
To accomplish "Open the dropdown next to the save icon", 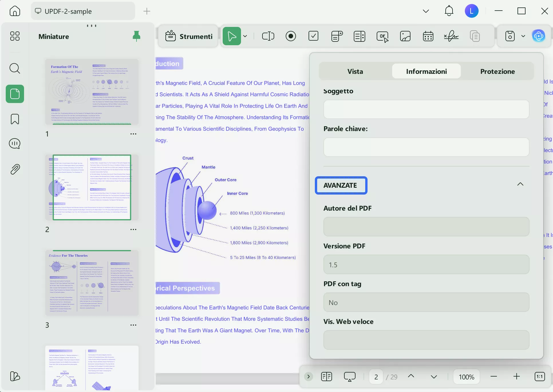I will pos(523,36).
